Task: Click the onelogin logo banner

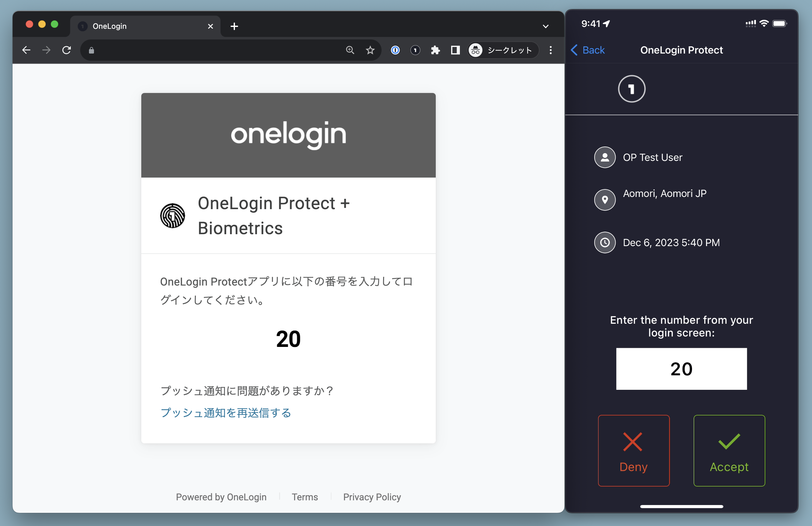Action: coord(288,135)
